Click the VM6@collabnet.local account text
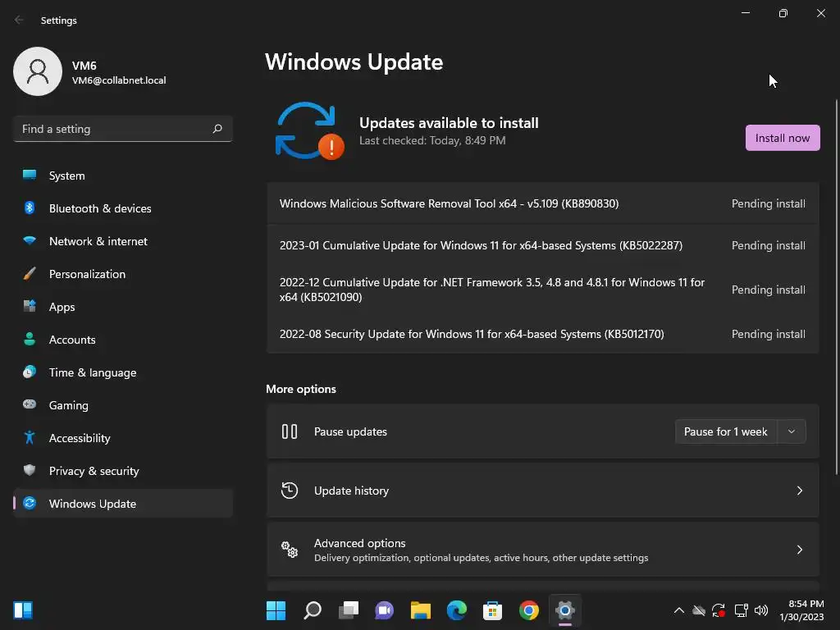Viewport: 840px width, 630px height. 119,80
